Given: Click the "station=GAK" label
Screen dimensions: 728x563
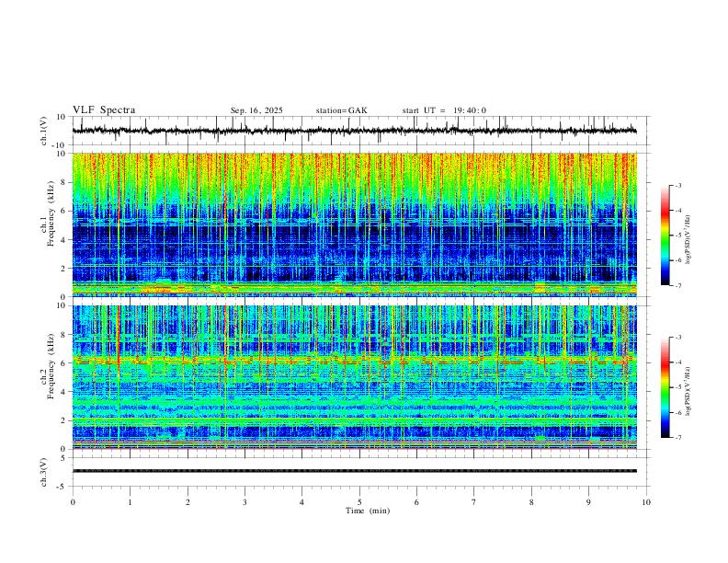Looking at the screenshot, I should pos(341,110).
